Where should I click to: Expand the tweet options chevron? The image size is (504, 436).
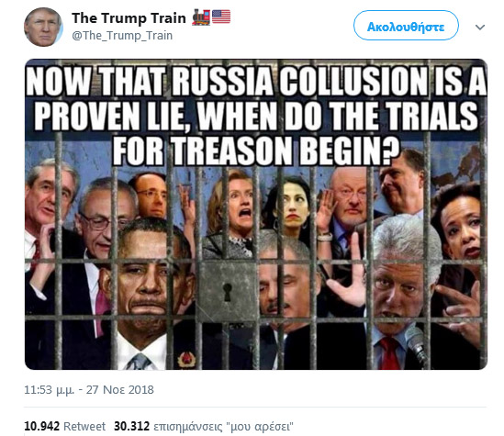click(480, 28)
